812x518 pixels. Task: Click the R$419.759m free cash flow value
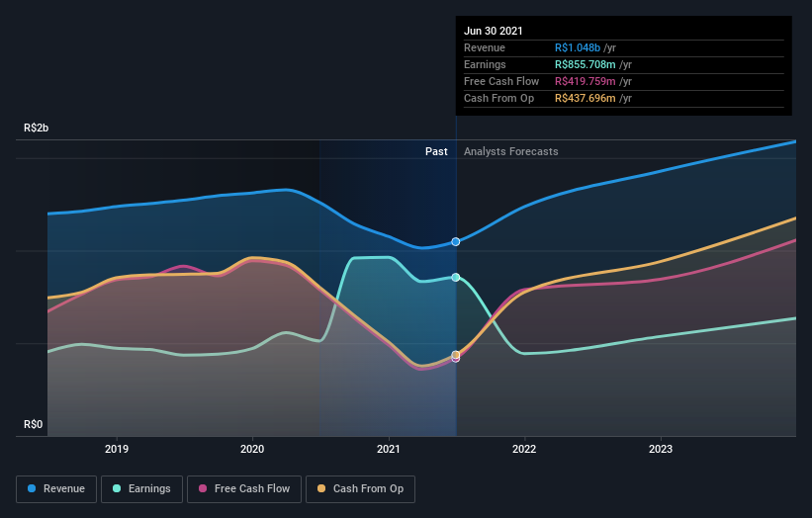point(586,81)
